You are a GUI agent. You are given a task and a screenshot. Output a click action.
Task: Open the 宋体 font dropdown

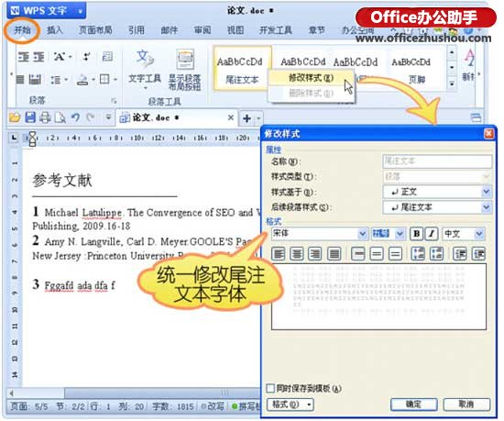pos(363,234)
